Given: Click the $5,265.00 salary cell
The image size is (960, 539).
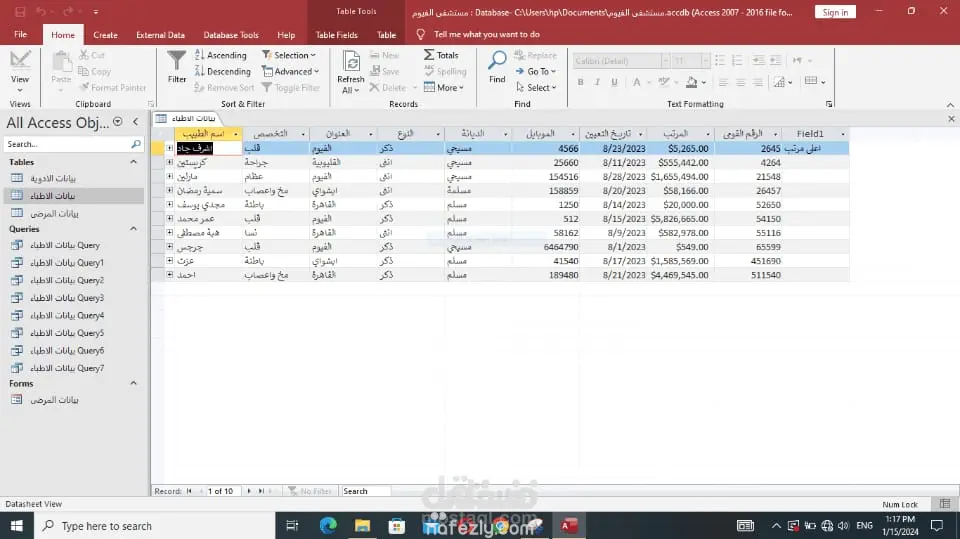Looking at the screenshot, I should pyautogui.click(x=680, y=148).
